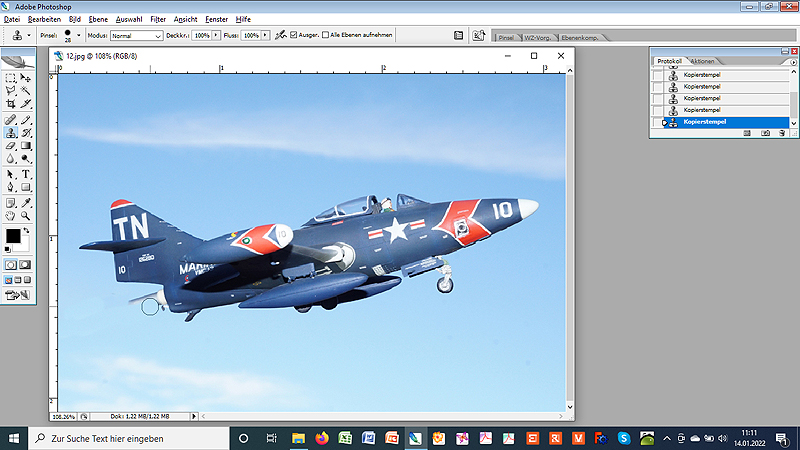Image resolution: width=800 pixels, height=450 pixels.
Task: Switch to full screen mode with menu bar
Action: pyautogui.click(x=18, y=280)
